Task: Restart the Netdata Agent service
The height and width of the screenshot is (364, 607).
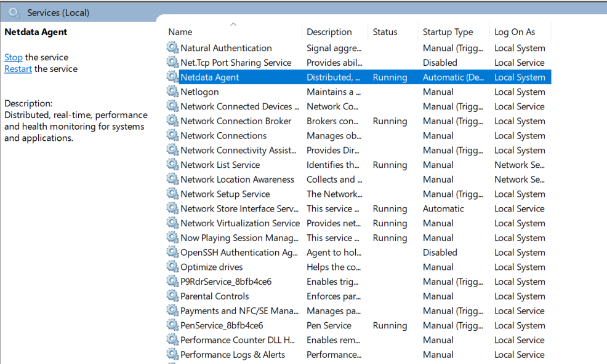Action: click(18, 69)
